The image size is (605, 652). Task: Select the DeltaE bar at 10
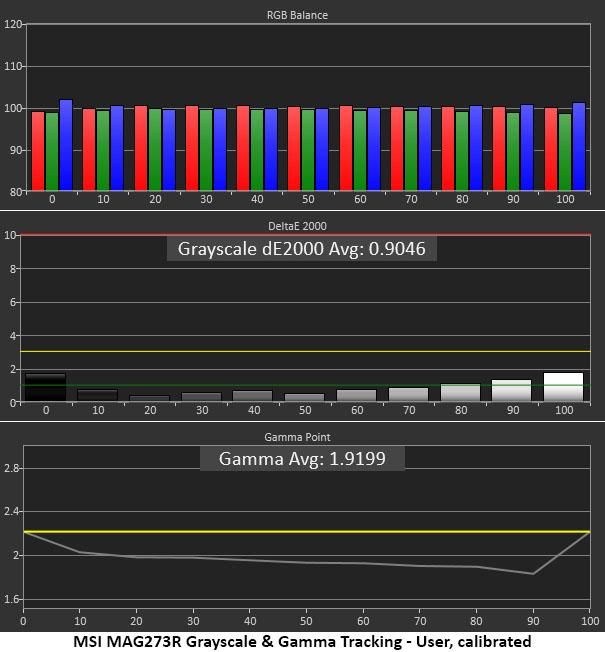[98, 395]
